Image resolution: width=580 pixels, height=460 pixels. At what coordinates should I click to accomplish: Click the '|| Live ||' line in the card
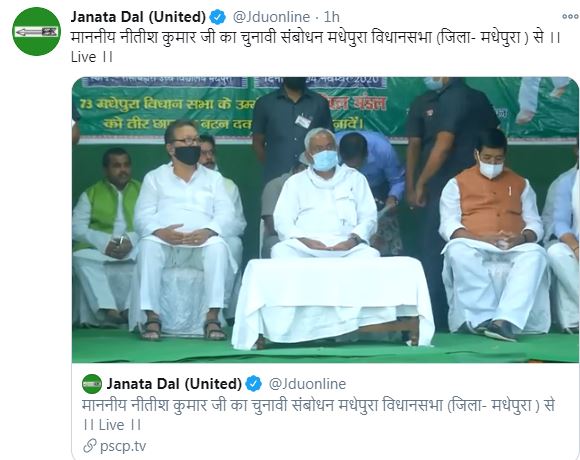[x=112, y=425]
